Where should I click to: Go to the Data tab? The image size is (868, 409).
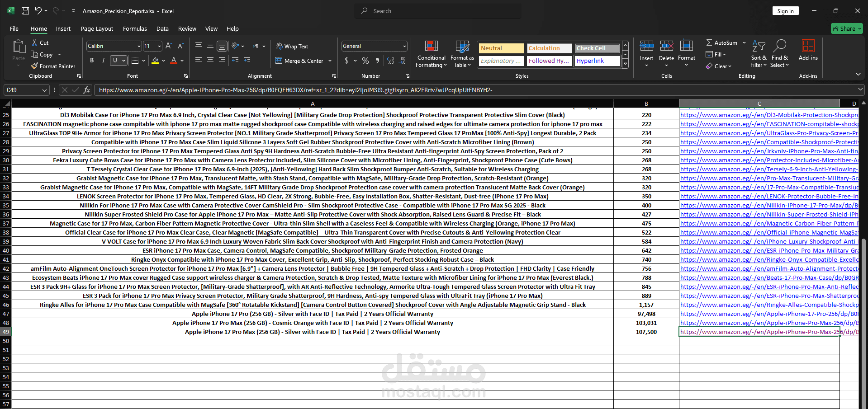tap(162, 28)
